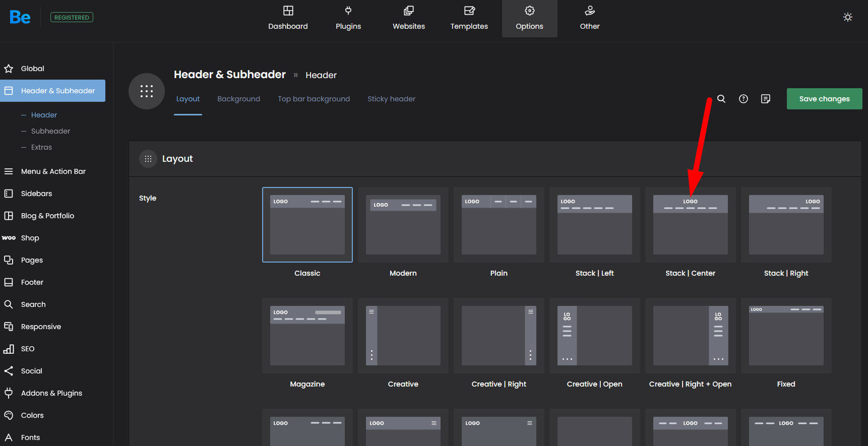
Task: Open the Dashboard from top navigation
Action: pyautogui.click(x=288, y=18)
